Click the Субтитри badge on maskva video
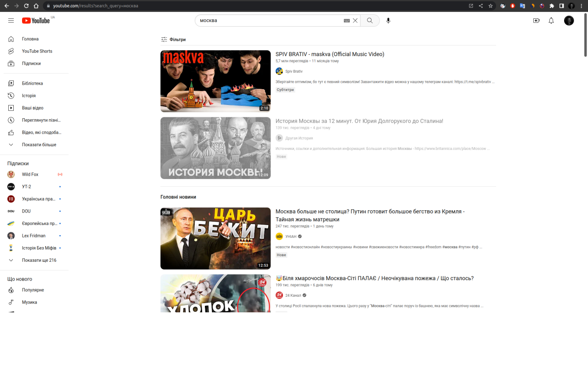 [285, 90]
